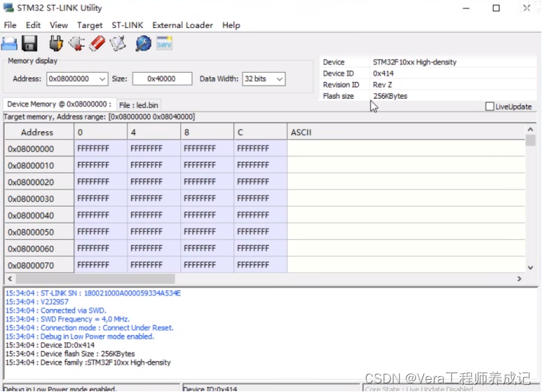Viewport: 542px width, 392px height.
Task: Click the column header labeled C
Action: 260,133
